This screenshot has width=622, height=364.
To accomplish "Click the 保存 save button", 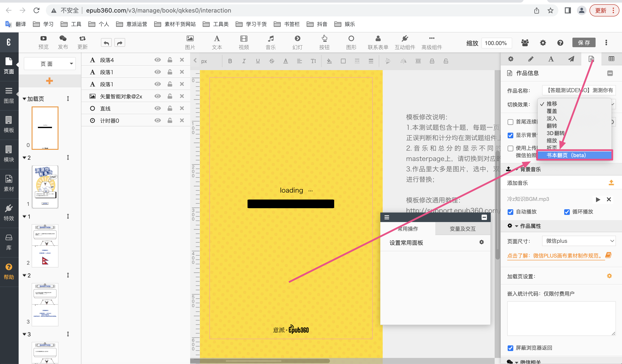I will tap(583, 43).
